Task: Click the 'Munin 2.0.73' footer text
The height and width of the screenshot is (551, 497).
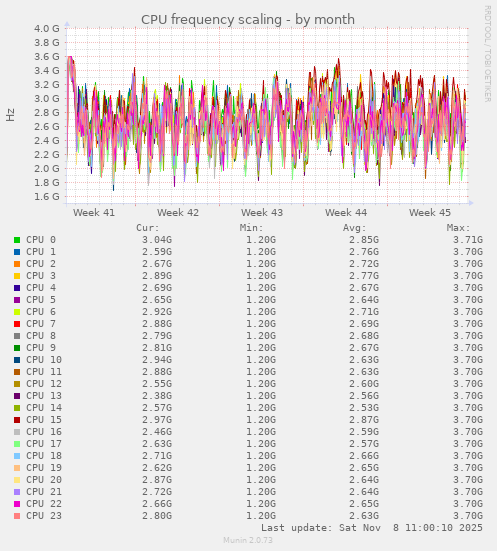Action: click(x=248, y=540)
